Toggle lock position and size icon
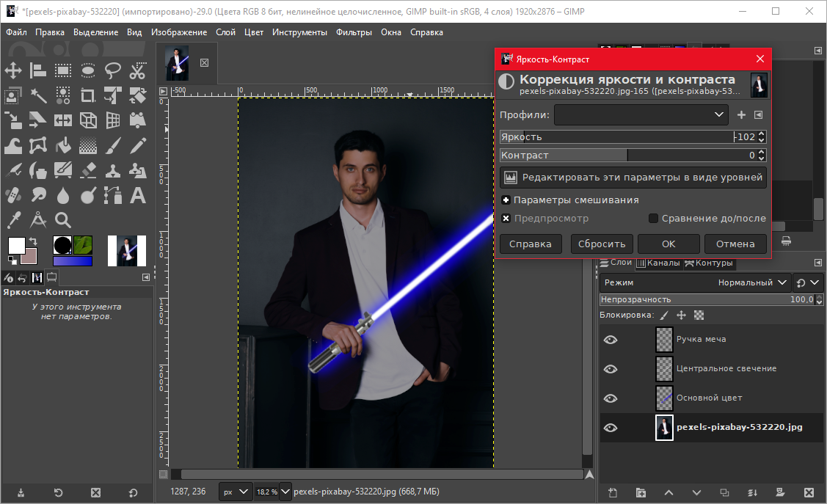This screenshot has height=504, width=827. point(682,315)
